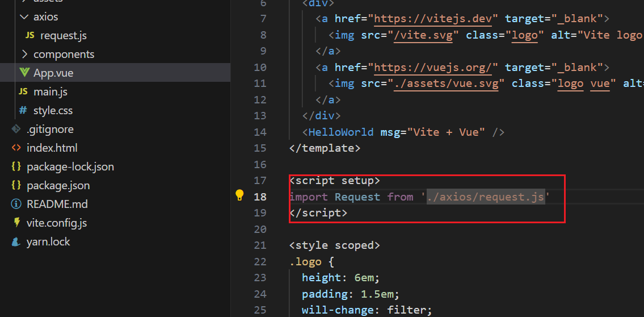Follow the https://vitejs.dev link
The width and height of the screenshot is (644, 317).
click(433, 19)
